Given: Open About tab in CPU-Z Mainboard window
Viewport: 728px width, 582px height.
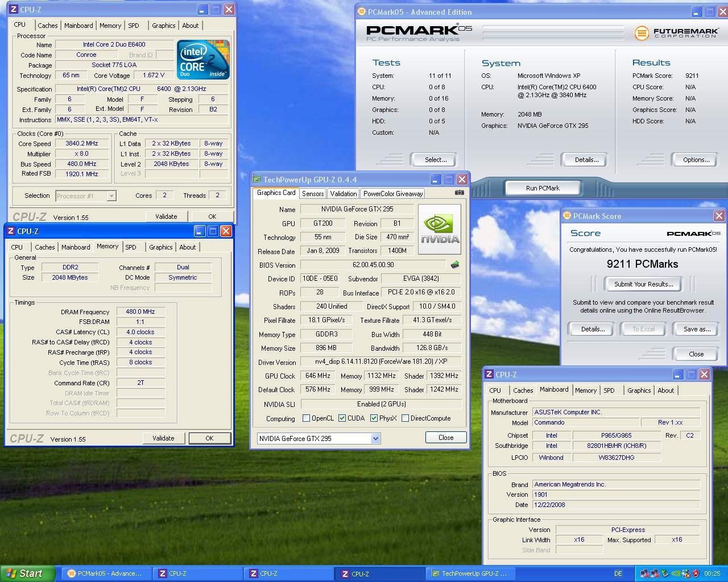Looking at the screenshot, I should [665, 390].
